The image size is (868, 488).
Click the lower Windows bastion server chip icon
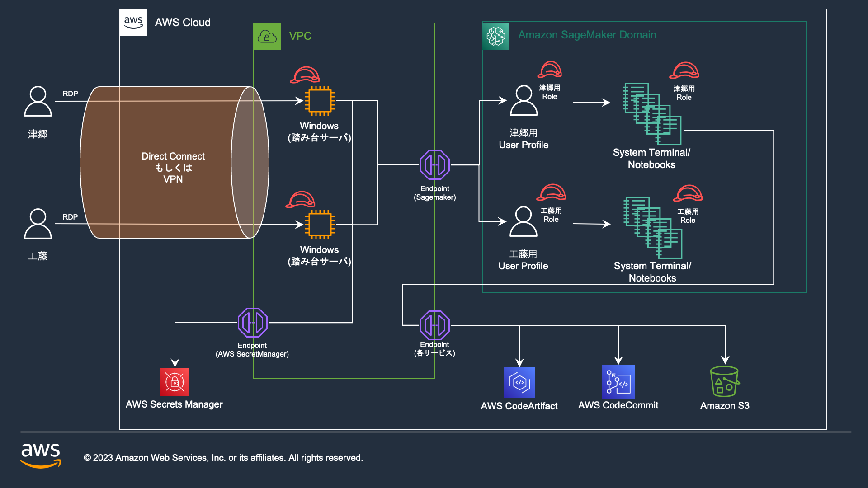click(x=320, y=225)
